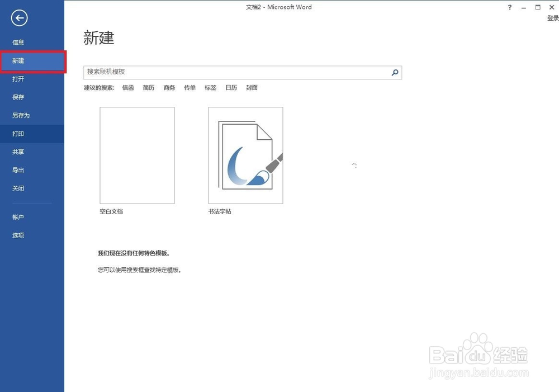Open the 书法字帖 calligraphy template
This screenshot has height=392, width=559.
(245, 155)
